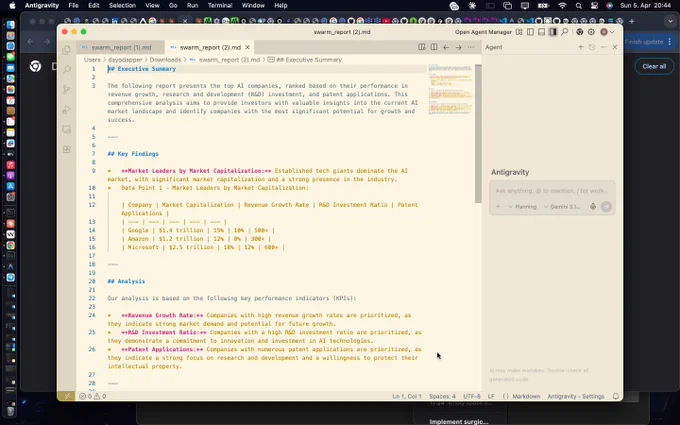The height and width of the screenshot is (425, 680).
Task: Switch to swarm_report (1).md tab
Action: [121, 47]
